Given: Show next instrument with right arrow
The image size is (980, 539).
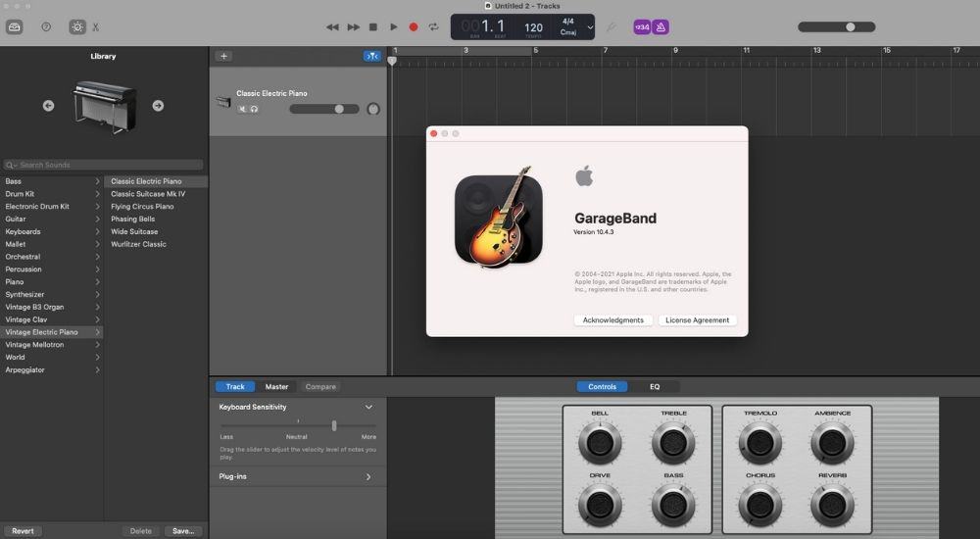Looking at the screenshot, I should pos(158,106).
